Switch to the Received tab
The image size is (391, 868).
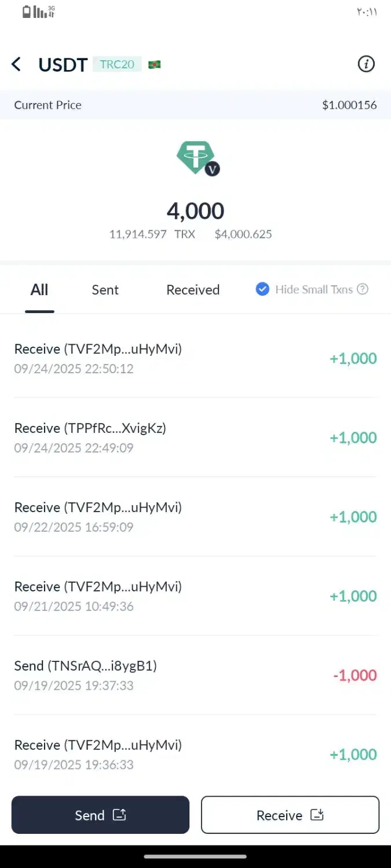[193, 290]
